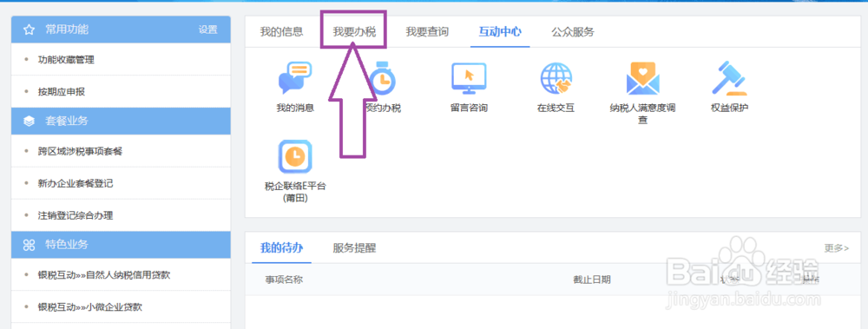Click the 套餐业务 section header

coord(121,122)
